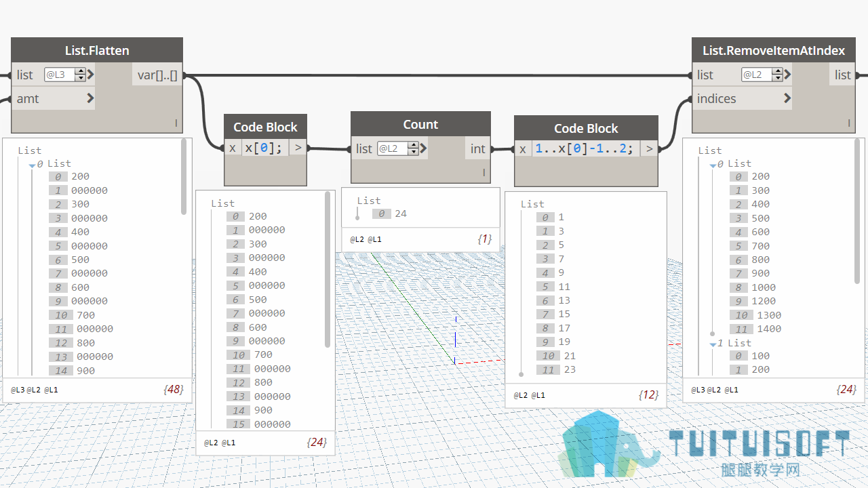
Task: Click the x input port of the x[0]; Code Block
Action: pyautogui.click(x=233, y=147)
